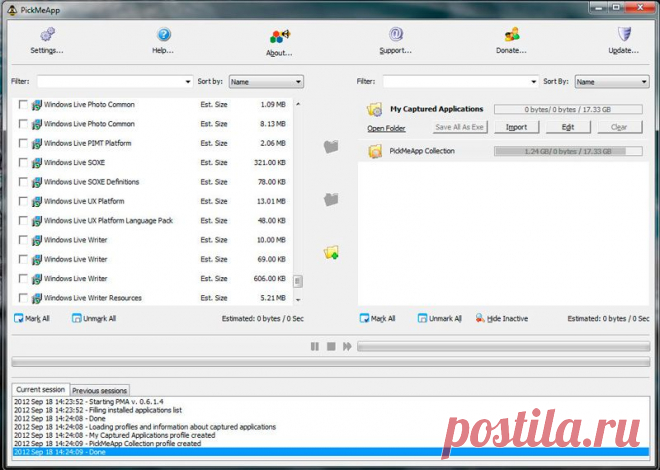
Task: Click the Windows Live Writer Resources app icon
Action: point(37,298)
